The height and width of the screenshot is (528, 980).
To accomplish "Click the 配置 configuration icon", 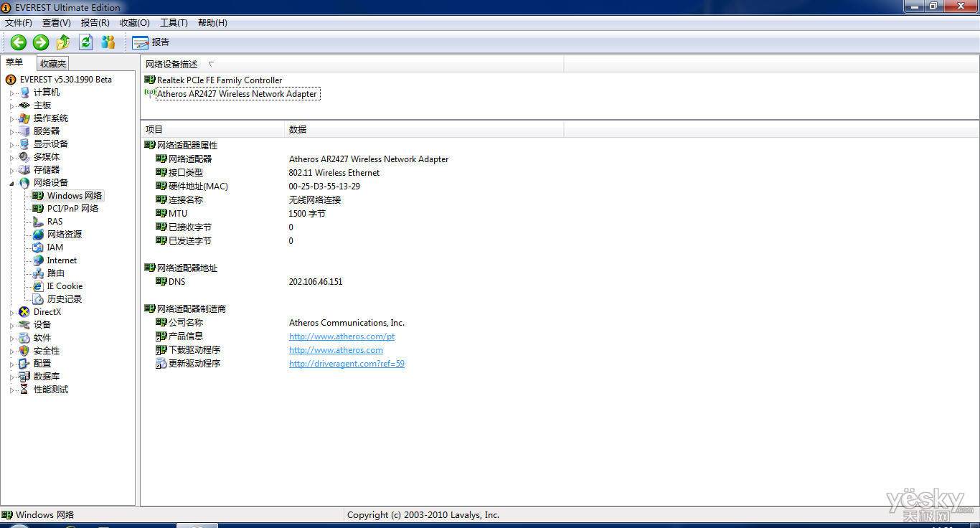I will click(24, 364).
